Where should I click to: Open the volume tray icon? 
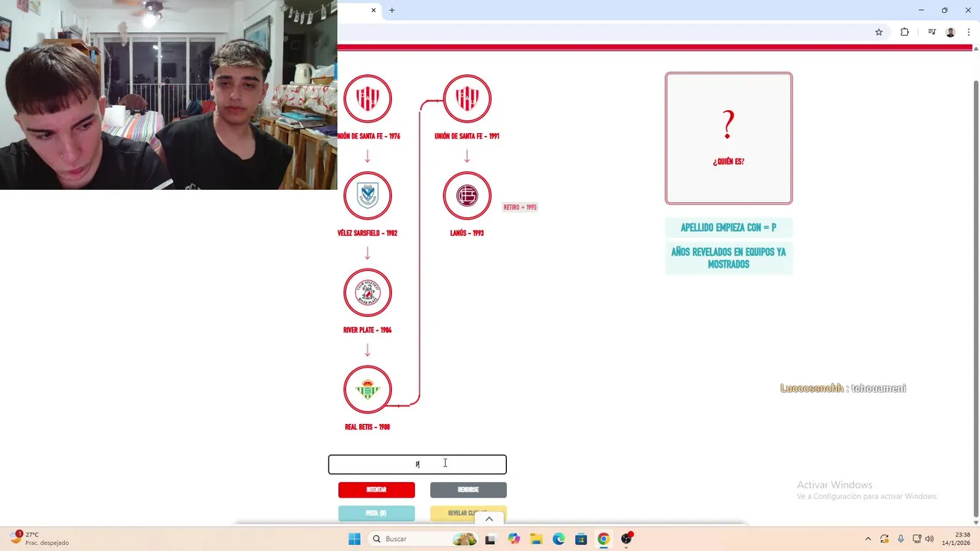[x=929, y=539]
